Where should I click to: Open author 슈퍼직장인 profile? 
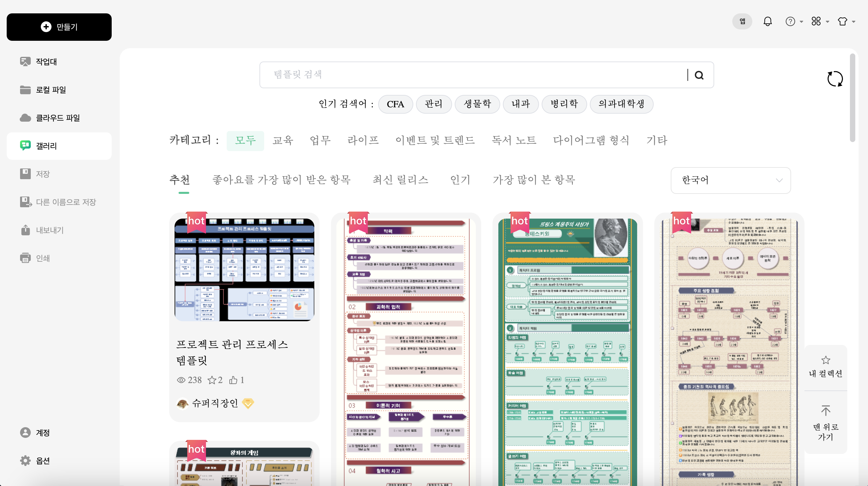coord(215,403)
